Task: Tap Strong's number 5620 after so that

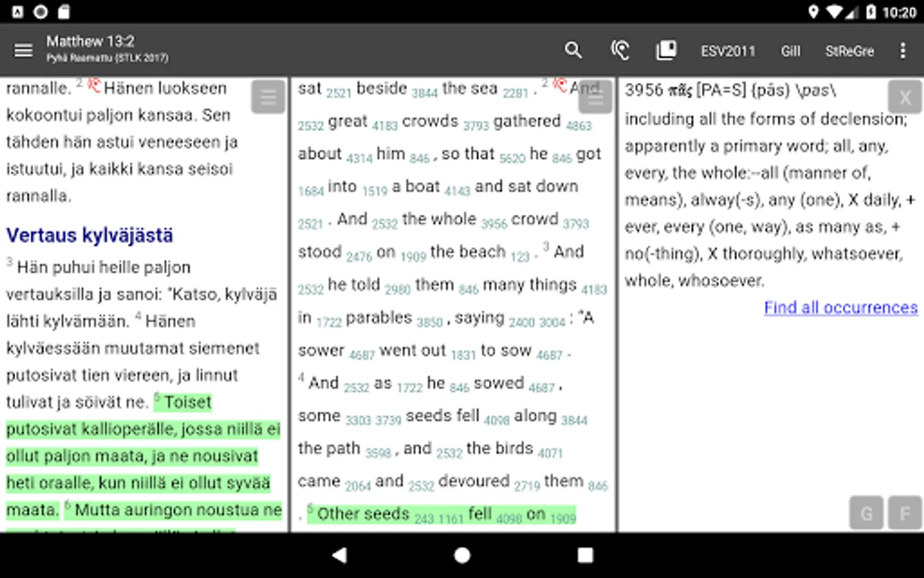Action: [x=512, y=159]
